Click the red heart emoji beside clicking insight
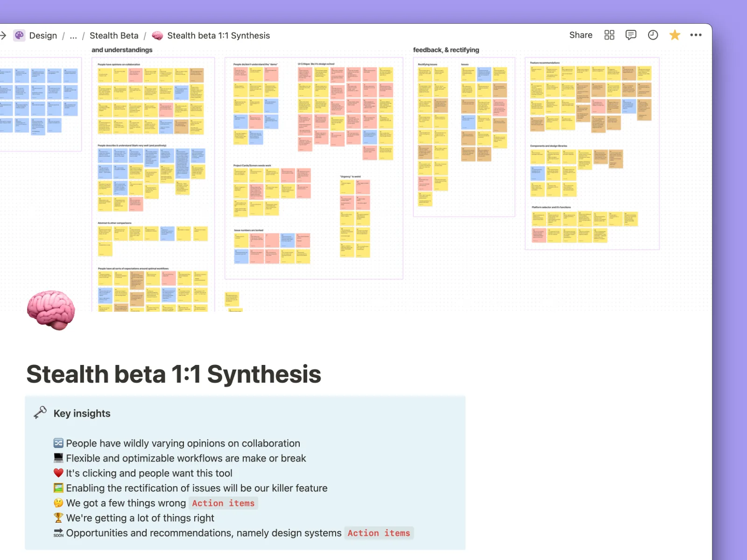Viewport: 747px width, 560px height. point(58,473)
